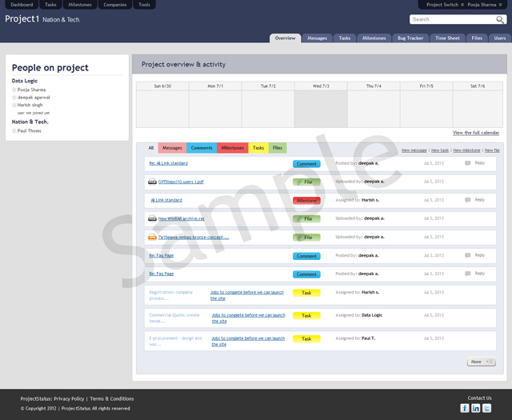The image size is (512, 420).
Task: Open the Time Sheet tab
Action: point(447,38)
